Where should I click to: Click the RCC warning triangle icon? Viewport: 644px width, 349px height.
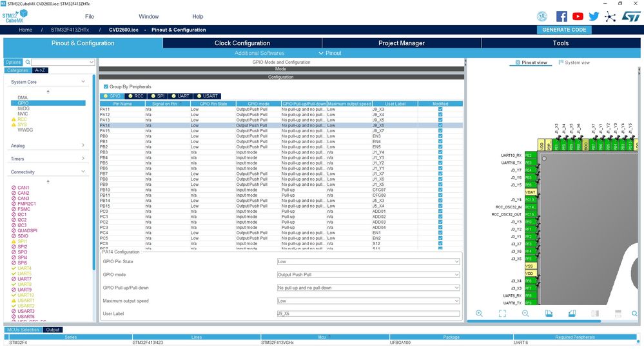click(14, 119)
